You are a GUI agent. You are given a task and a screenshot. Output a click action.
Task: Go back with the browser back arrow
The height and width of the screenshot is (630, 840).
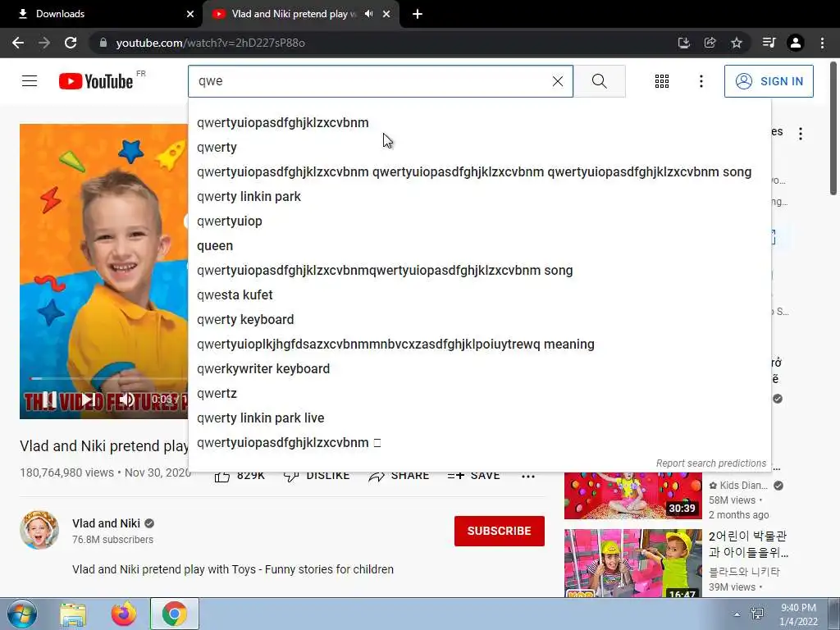click(x=18, y=43)
